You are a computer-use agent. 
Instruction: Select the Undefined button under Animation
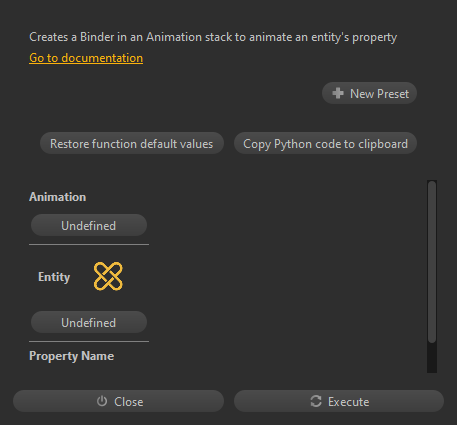tap(89, 225)
